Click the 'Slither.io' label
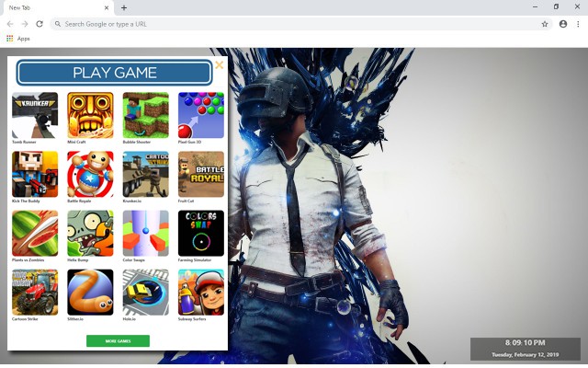Image resolution: width=588 pixels, height=368 pixels. [x=75, y=319]
